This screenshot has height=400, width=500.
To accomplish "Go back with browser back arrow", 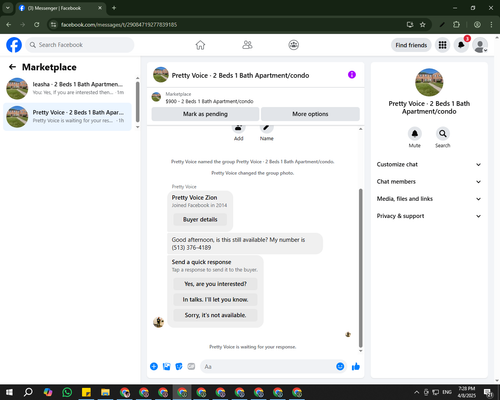I will [9, 25].
